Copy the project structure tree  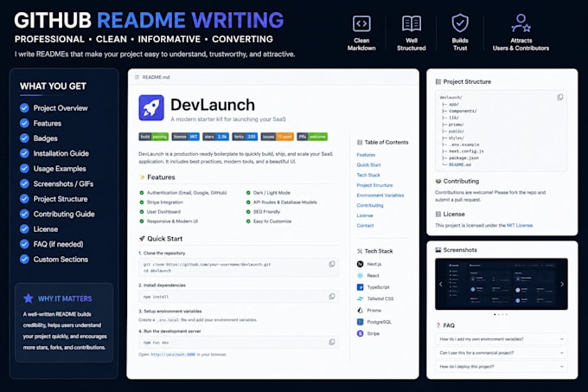pos(559,97)
